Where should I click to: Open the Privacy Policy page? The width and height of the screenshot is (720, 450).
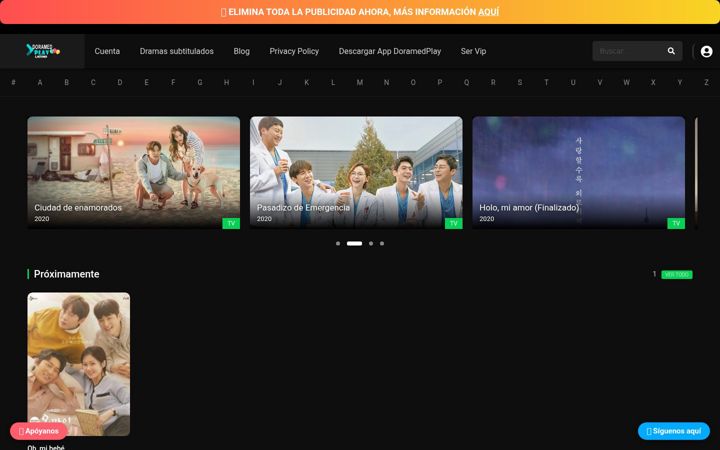click(x=294, y=51)
